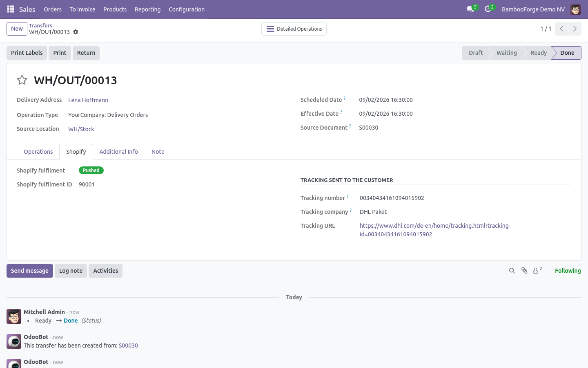The height and width of the screenshot is (368, 588).
Task: Go to previous record arrow
Action: 561,29
